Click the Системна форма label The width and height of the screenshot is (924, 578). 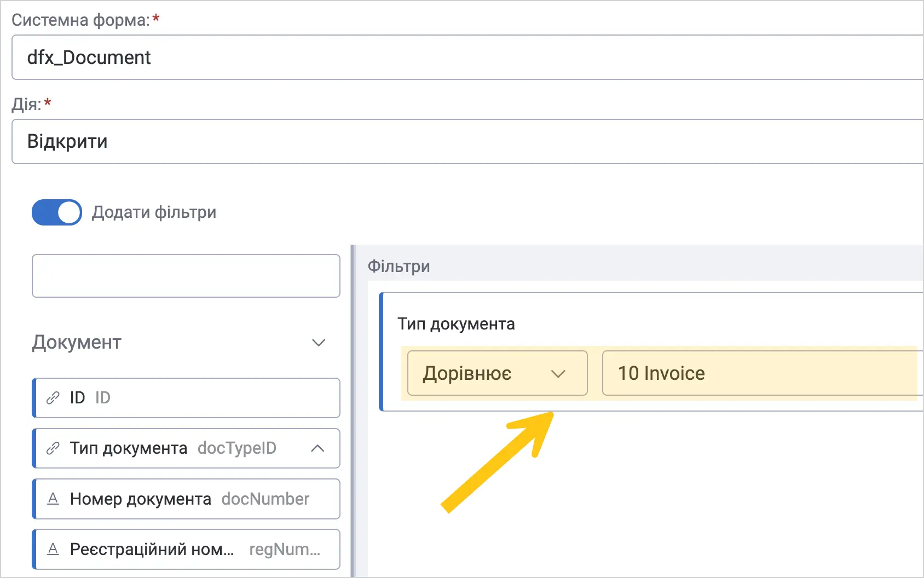pos(80,20)
